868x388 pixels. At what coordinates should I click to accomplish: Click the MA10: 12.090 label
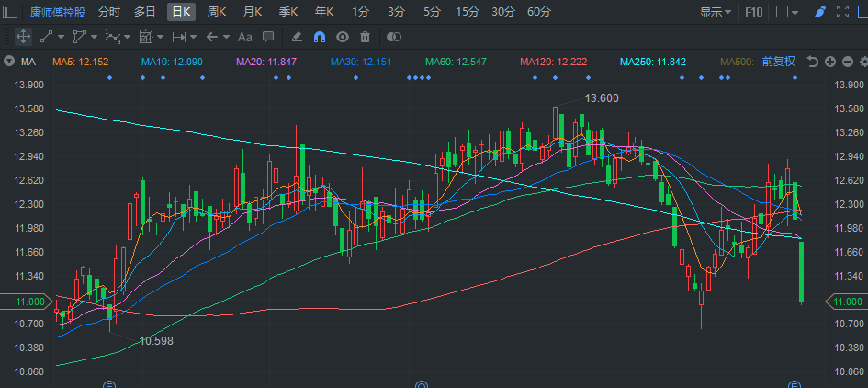click(x=172, y=63)
